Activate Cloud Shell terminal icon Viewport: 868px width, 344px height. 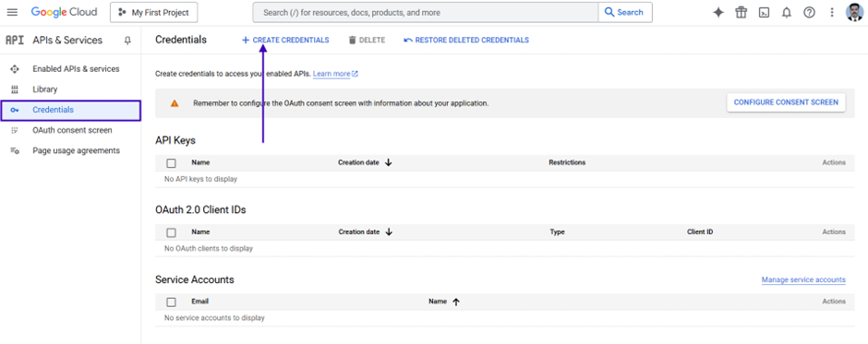764,13
